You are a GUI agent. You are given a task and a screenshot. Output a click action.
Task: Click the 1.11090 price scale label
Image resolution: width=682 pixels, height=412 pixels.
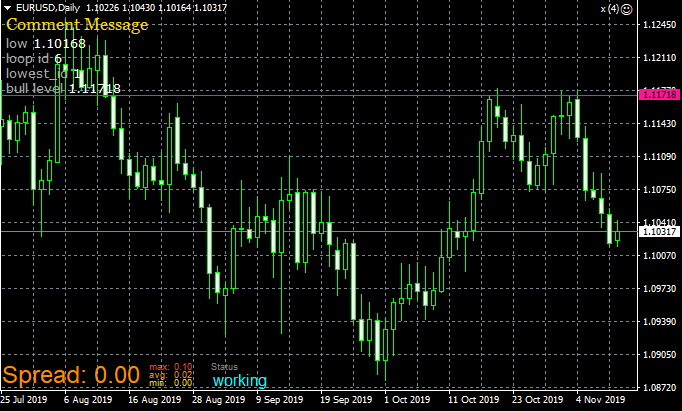tap(659, 157)
